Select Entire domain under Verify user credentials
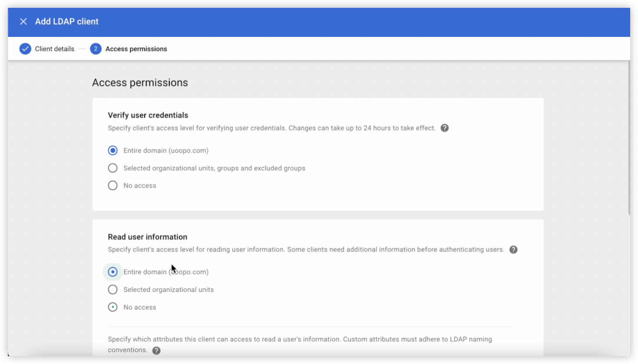 [112, 151]
